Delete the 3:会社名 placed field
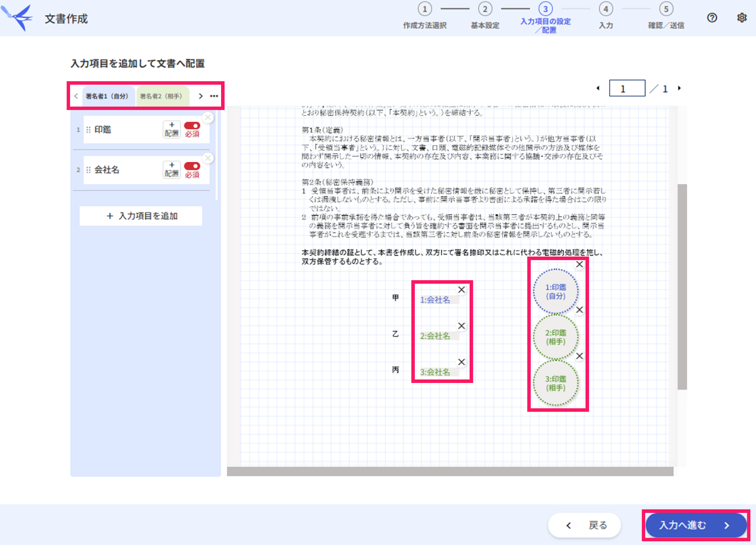756x545 pixels. click(462, 362)
